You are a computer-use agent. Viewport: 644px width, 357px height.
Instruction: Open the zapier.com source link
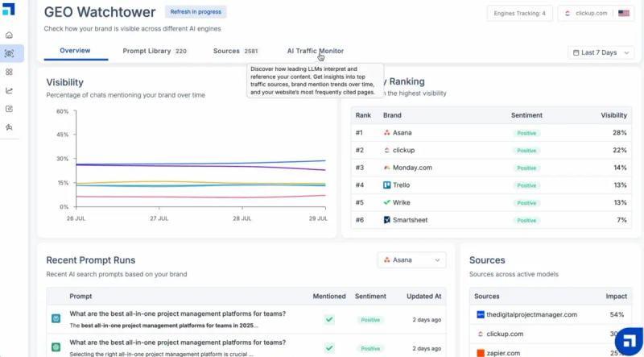tap(503, 353)
